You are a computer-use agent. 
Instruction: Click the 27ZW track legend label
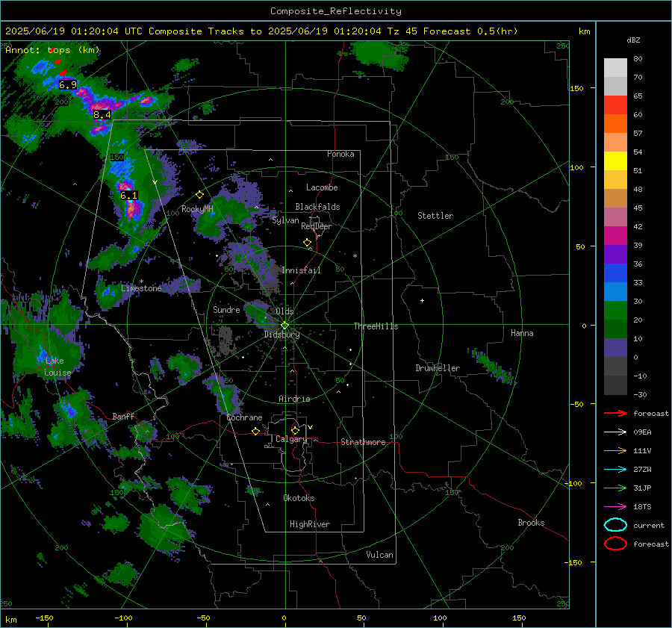[642, 470]
